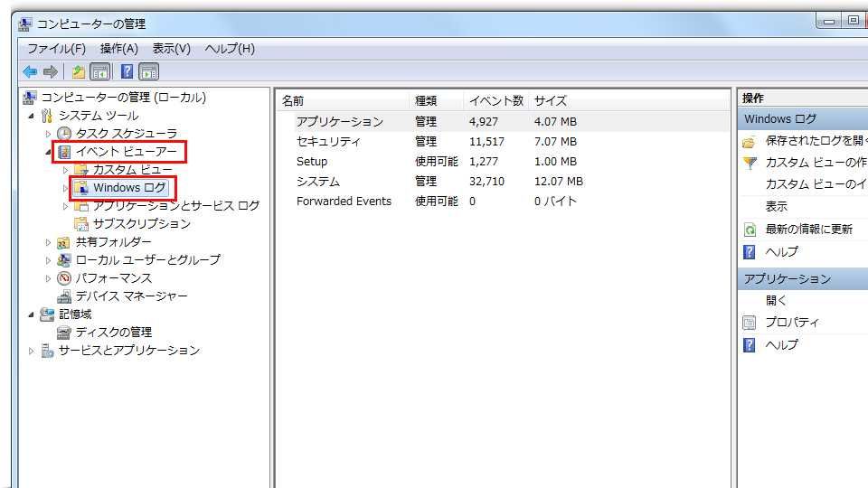Collapse the システム ツール tree node

pyautogui.click(x=32, y=116)
